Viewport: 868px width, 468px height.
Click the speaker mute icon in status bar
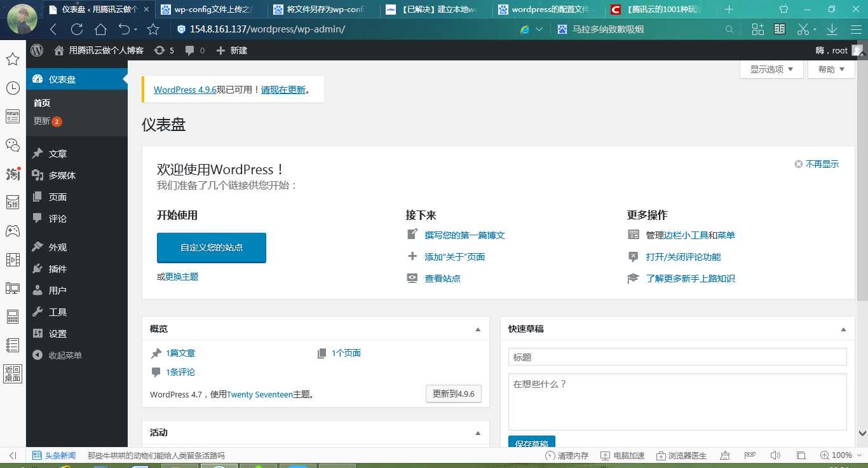pos(775,455)
